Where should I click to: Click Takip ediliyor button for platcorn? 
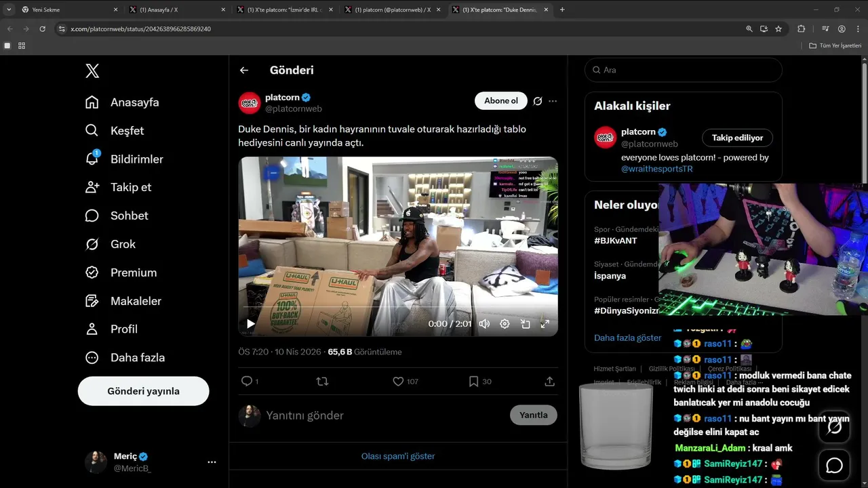coord(737,138)
